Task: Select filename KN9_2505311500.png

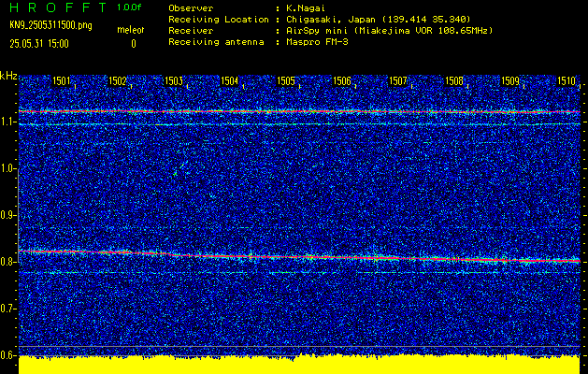Action: tap(50, 25)
